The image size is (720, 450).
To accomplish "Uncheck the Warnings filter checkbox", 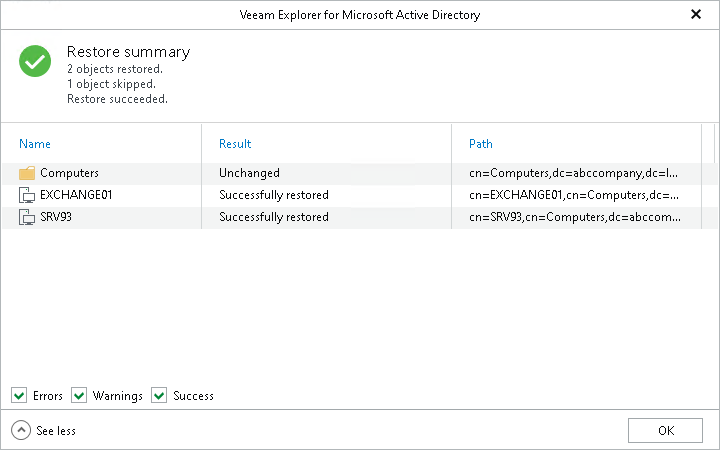I will pyautogui.click(x=79, y=395).
